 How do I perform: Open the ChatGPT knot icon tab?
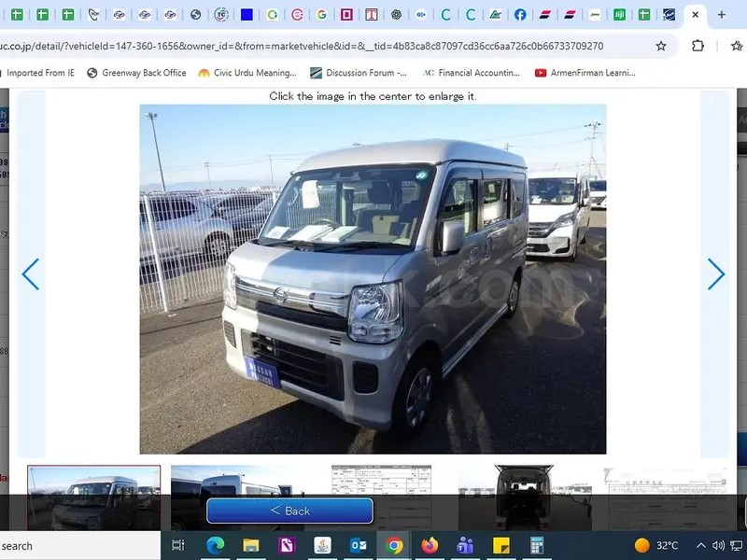tap(396, 15)
